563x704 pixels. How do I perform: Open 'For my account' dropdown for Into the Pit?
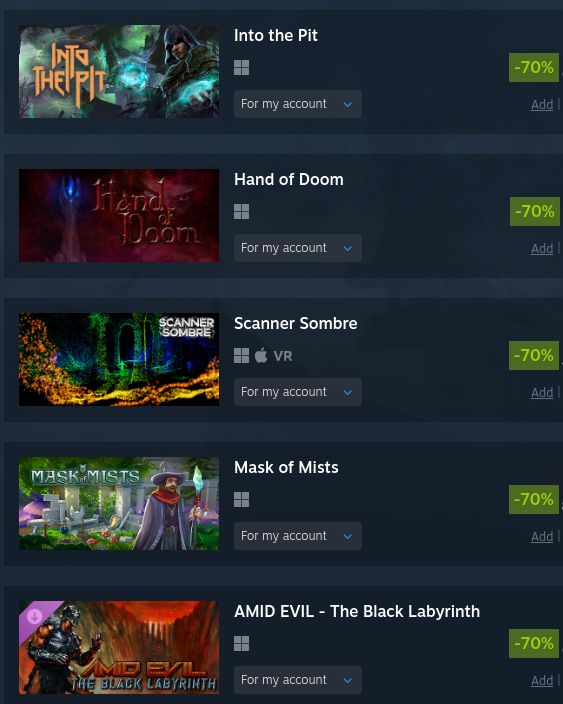(x=298, y=104)
